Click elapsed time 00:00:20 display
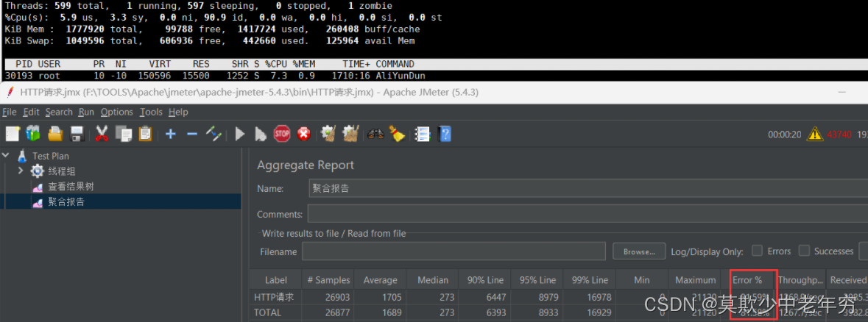This screenshot has height=322, width=868. [x=786, y=135]
